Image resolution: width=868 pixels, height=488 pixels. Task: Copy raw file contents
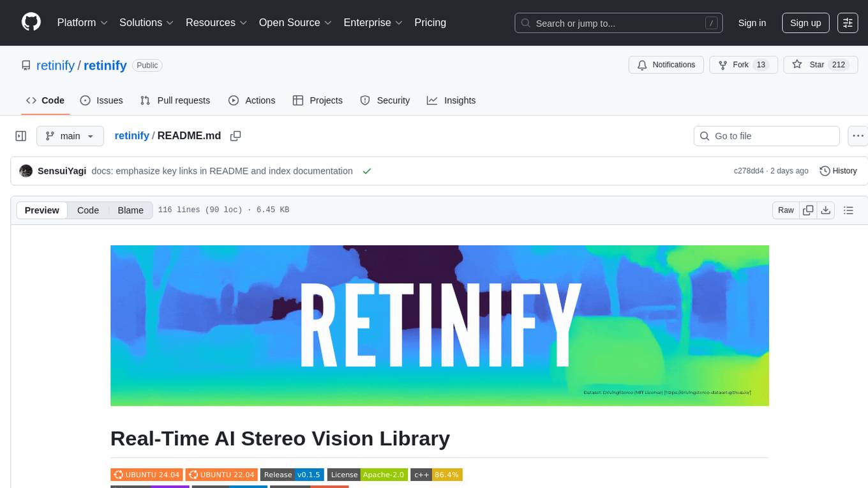point(809,210)
